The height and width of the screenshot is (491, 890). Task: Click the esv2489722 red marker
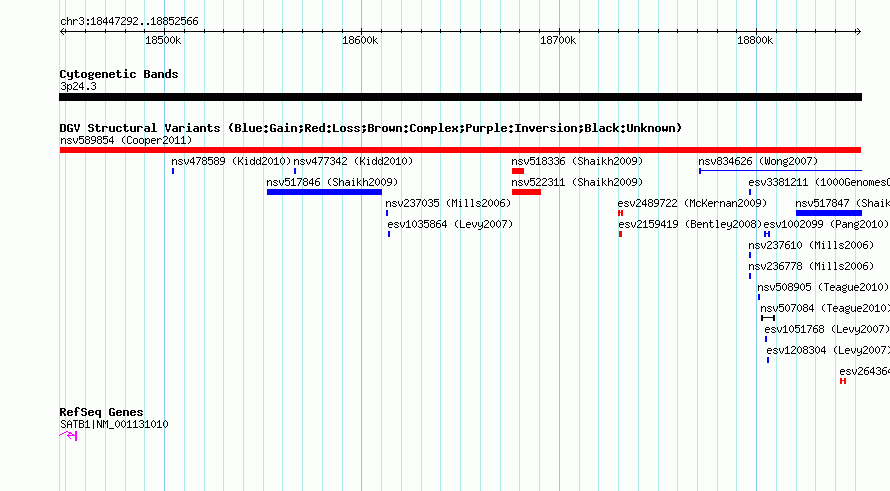click(620, 213)
